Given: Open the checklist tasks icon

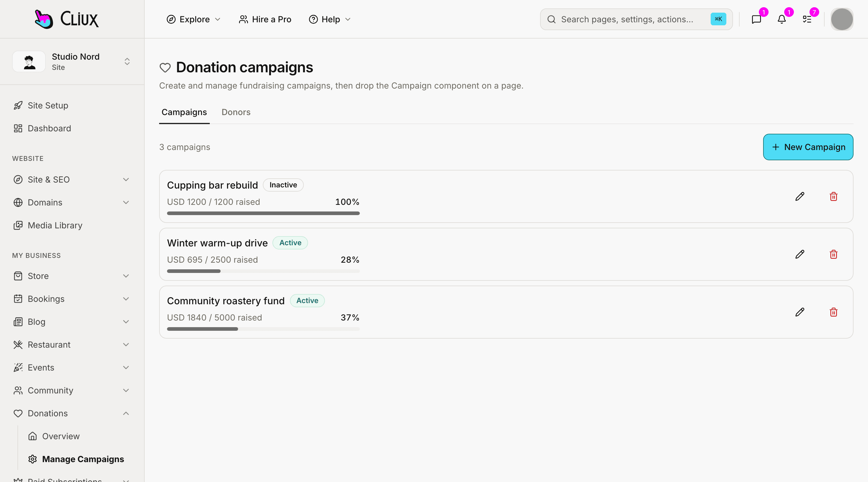Looking at the screenshot, I should pyautogui.click(x=807, y=19).
